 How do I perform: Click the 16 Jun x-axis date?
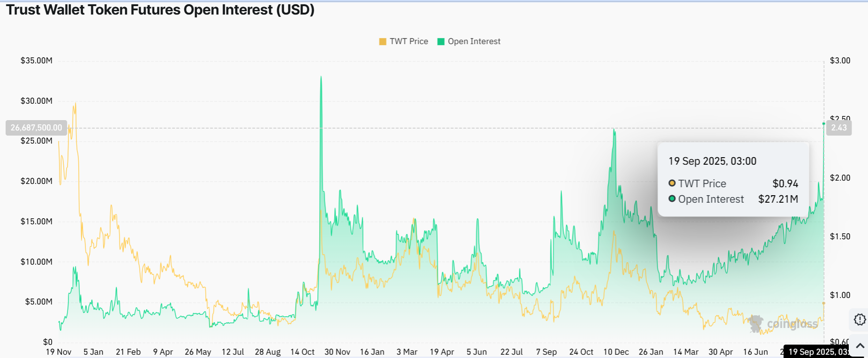click(756, 352)
